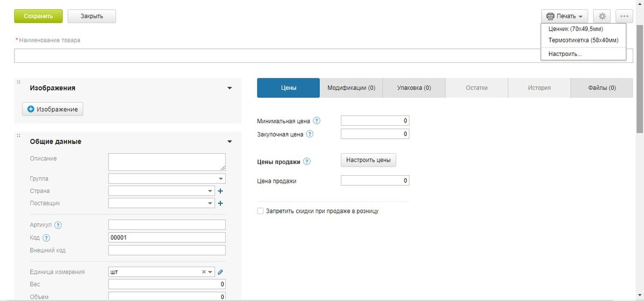Image resolution: width=644 pixels, height=301 pixels.
Task: Add a new supplier with plus icon
Action: (x=220, y=204)
